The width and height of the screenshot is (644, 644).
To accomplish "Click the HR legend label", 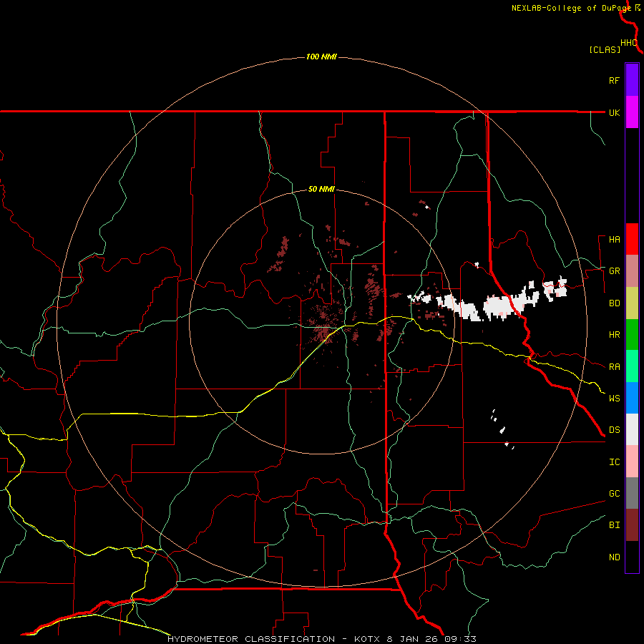I will [614, 335].
